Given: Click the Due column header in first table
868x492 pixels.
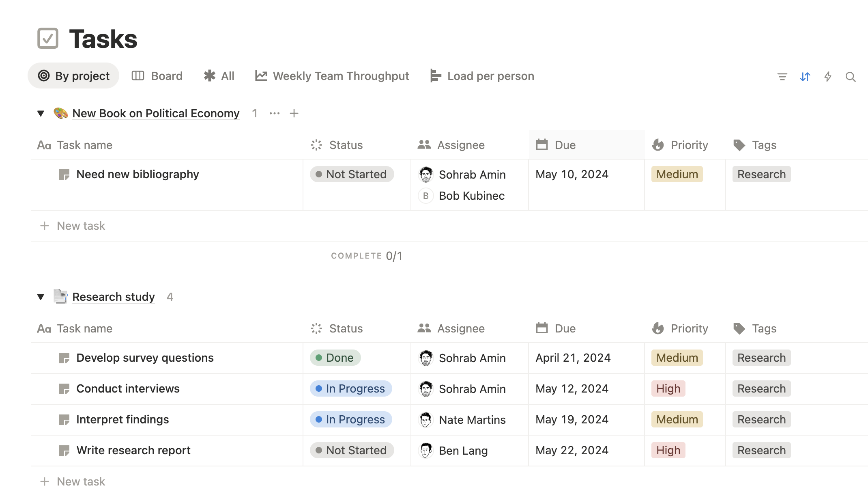Looking at the screenshot, I should coord(565,145).
